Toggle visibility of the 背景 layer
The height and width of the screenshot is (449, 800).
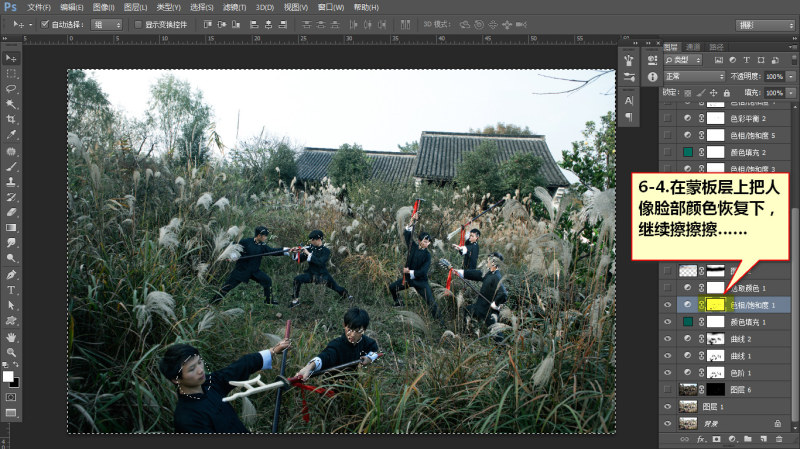point(667,423)
